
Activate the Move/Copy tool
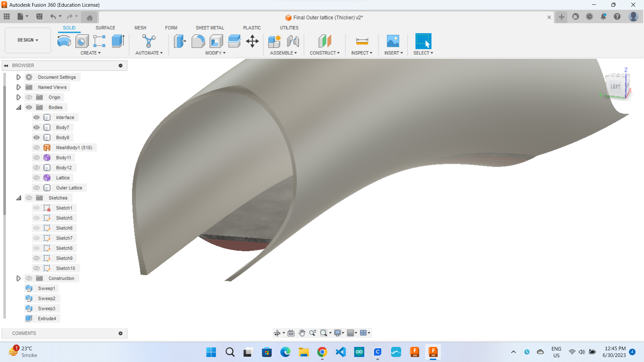(252, 41)
